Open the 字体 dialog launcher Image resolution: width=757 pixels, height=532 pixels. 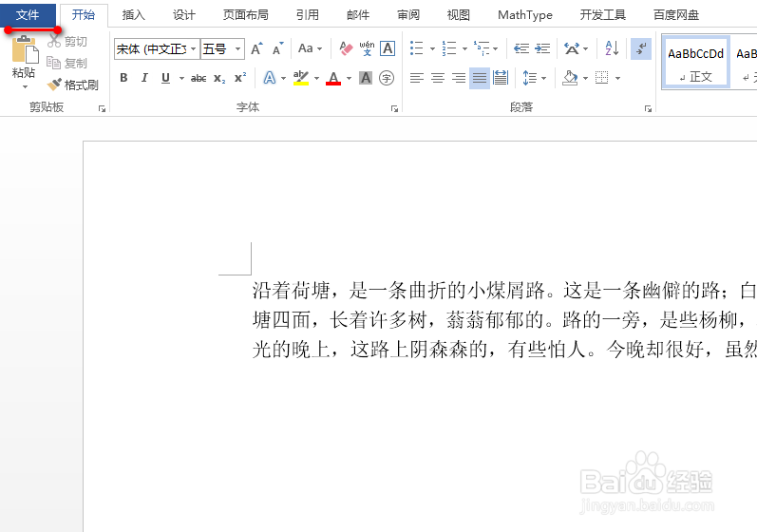coord(394,108)
